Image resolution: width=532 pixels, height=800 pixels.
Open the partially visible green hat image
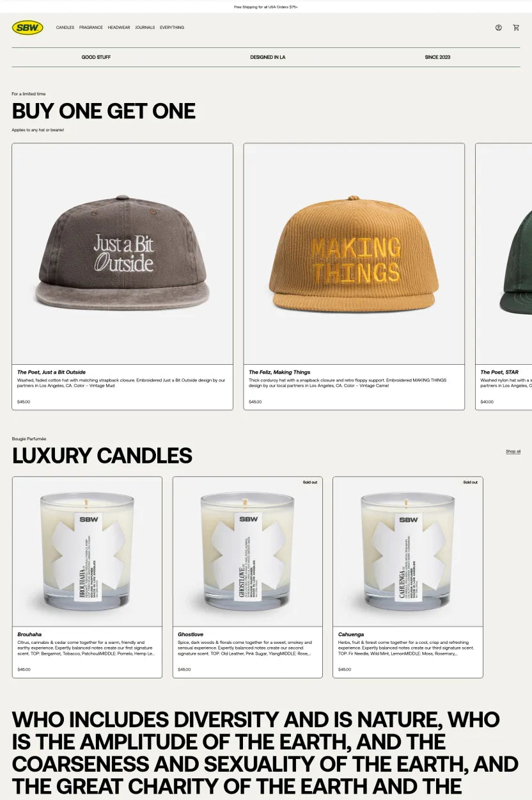click(504, 254)
